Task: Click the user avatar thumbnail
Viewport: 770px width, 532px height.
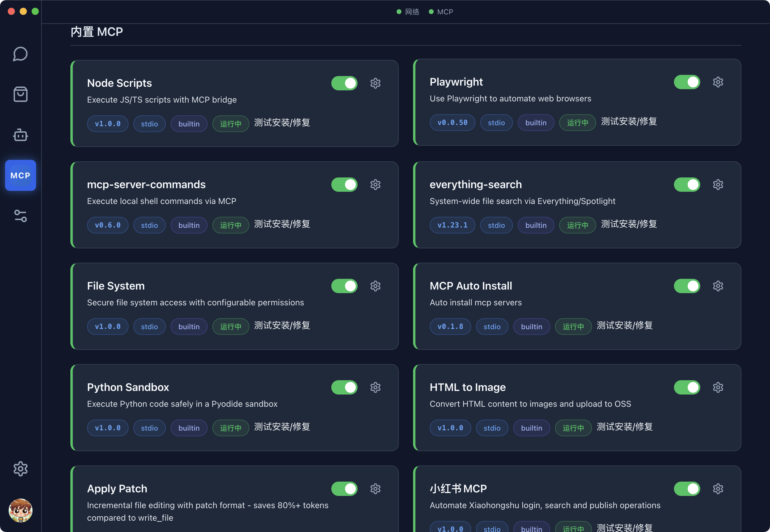Action: click(x=20, y=510)
